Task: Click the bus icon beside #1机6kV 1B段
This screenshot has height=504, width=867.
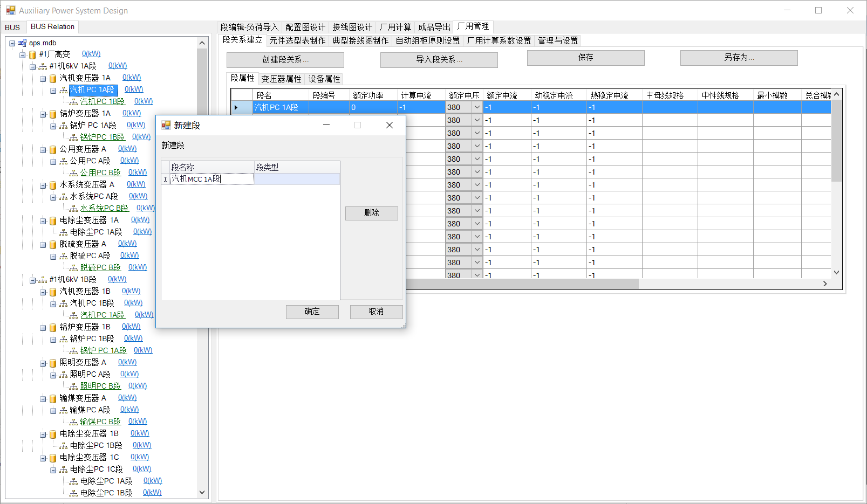Action: pyautogui.click(x=43, y=280)
